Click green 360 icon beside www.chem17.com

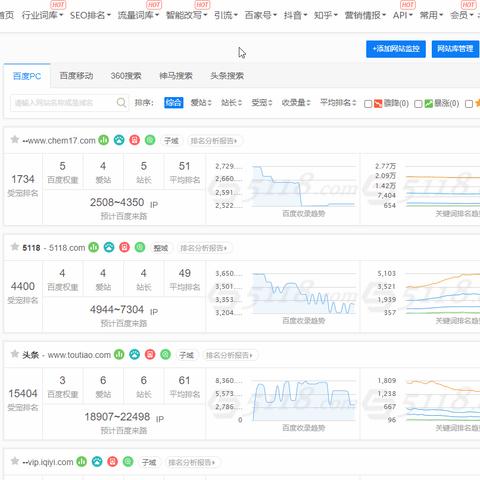(150, 140)
